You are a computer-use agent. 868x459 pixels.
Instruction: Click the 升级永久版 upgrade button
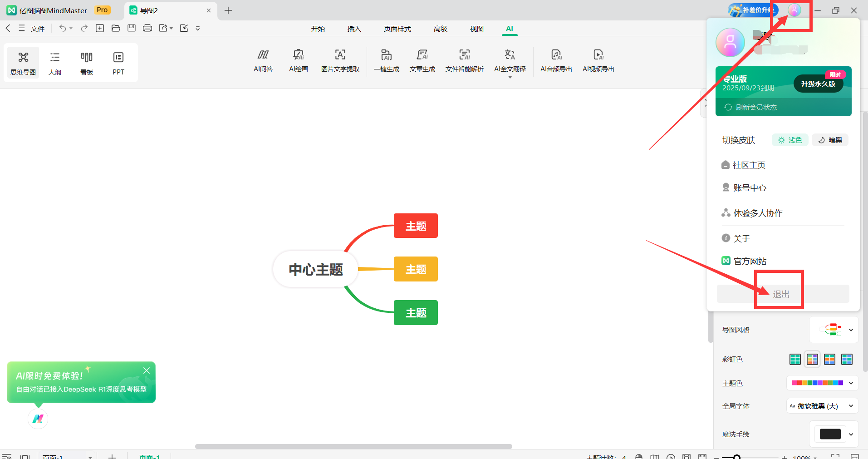coord(819,84)
